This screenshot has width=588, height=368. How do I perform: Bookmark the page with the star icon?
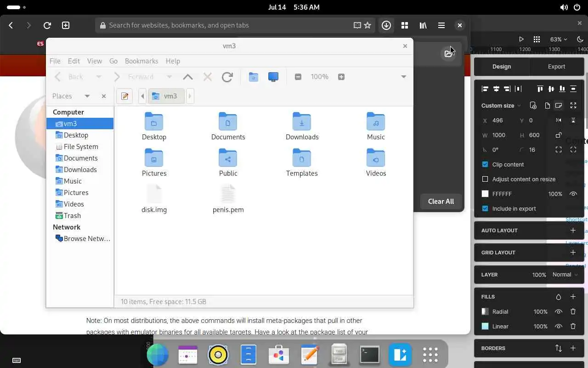click(367, 25)
